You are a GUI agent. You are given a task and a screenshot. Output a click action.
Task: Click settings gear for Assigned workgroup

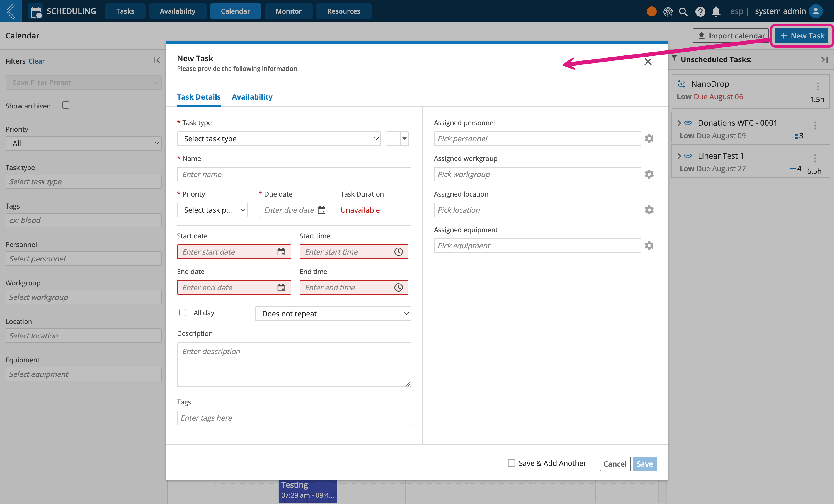[649, 174]
